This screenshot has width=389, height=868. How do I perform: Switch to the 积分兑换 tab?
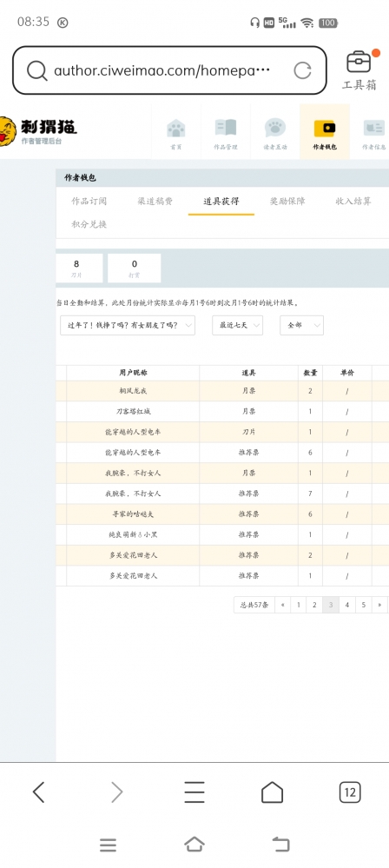(x=89, y=224)
